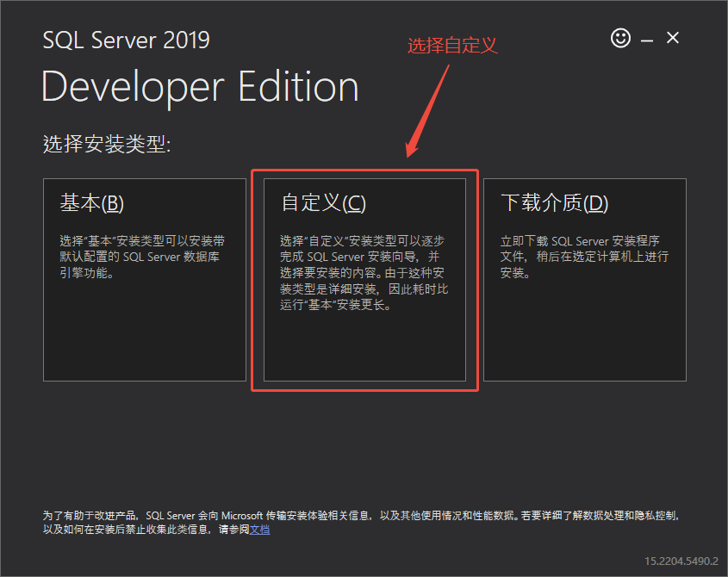728x577 pixels.
Task: Click the version number 15.2204.5490.2
Action: point(681,561)
